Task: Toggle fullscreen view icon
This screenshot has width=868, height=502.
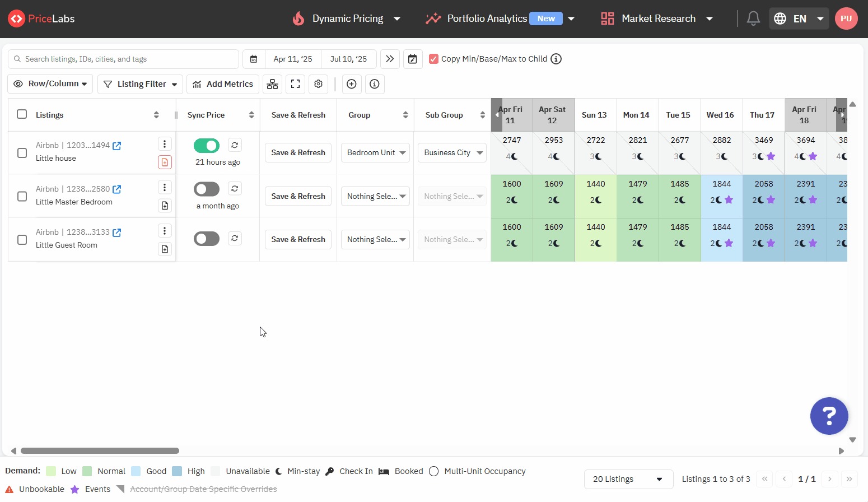Action: click(x=296, y=84)
